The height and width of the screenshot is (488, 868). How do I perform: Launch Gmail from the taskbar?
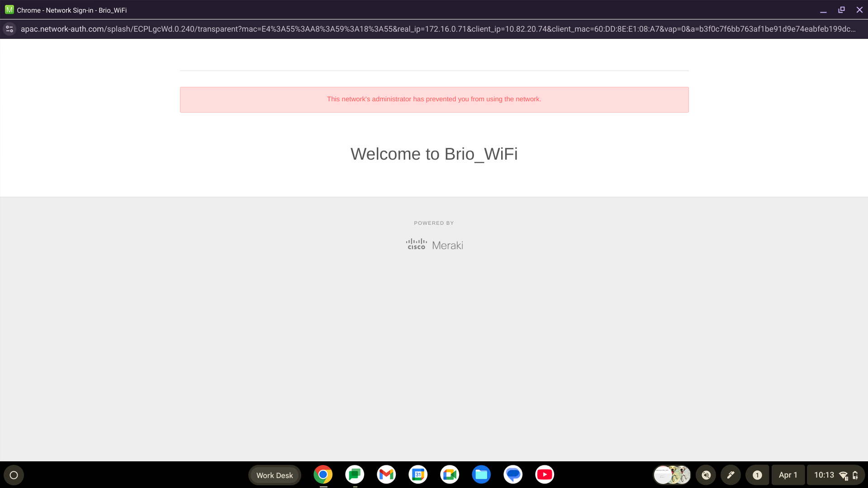click(x=386, y=474)
